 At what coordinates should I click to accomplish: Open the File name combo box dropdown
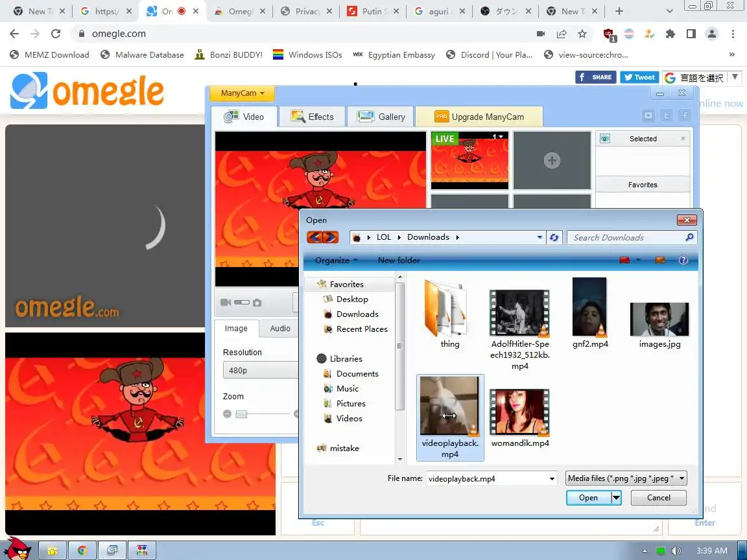click(552, 478)
